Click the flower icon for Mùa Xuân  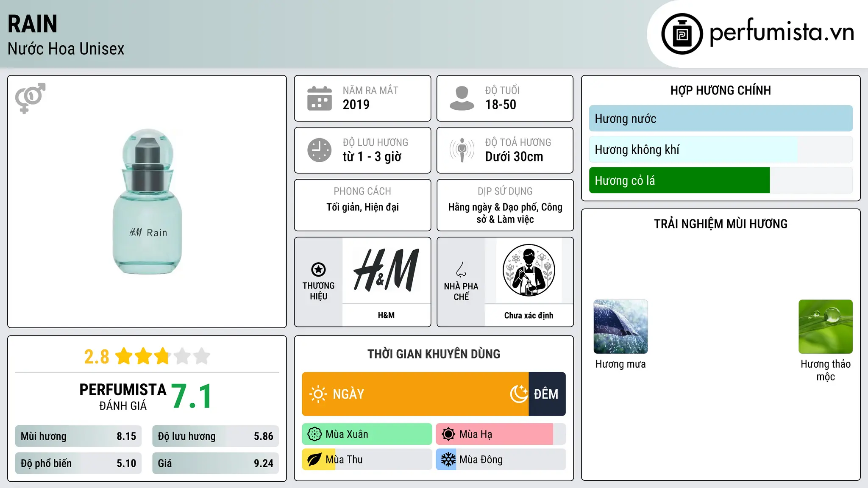point(314,434)
